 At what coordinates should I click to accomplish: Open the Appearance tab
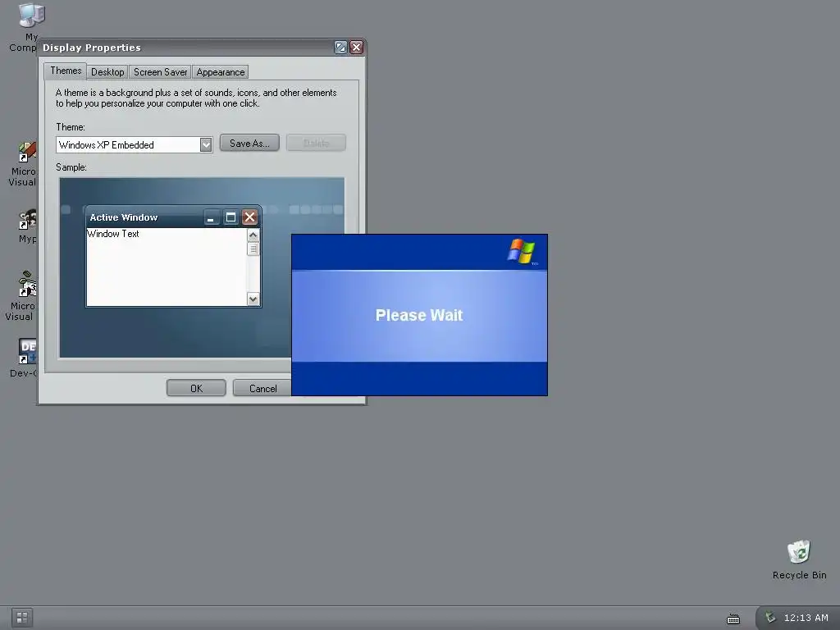point(220,72)
